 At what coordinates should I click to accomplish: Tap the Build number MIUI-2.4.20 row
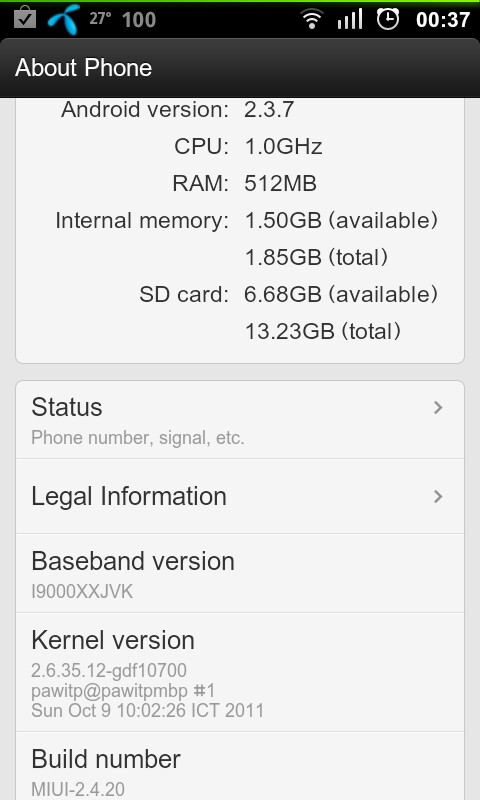(x=240, y=766)
